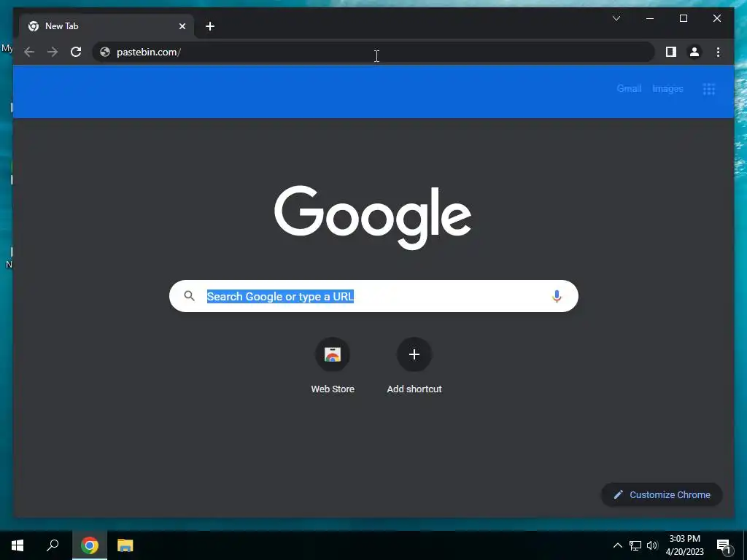Close the New Tab tab
This screenshot has width=747, height=560.
point(182,26)
